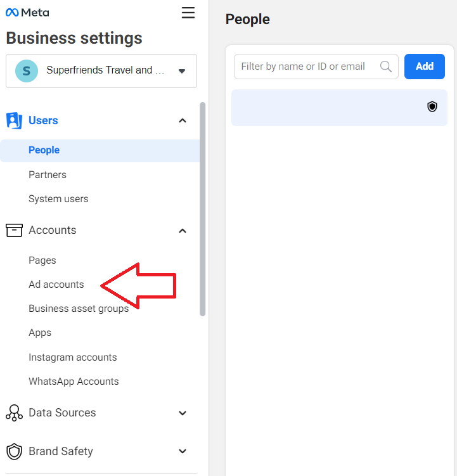
Task: Click the People page heading
Action: tap(247, 20)
